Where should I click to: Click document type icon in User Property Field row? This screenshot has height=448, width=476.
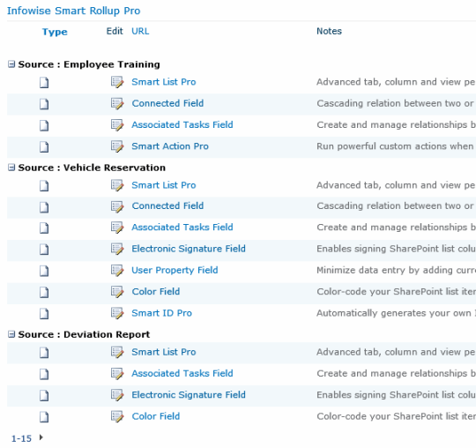44,271
